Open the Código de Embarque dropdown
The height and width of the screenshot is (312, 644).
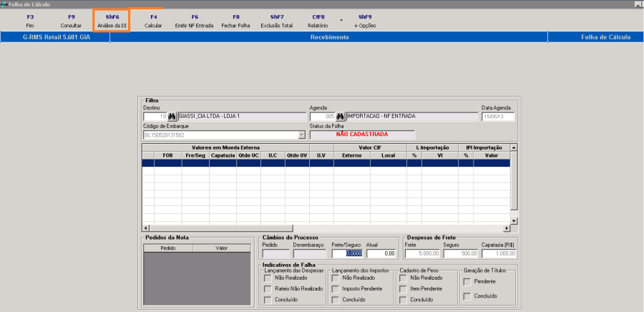point(302,135)
